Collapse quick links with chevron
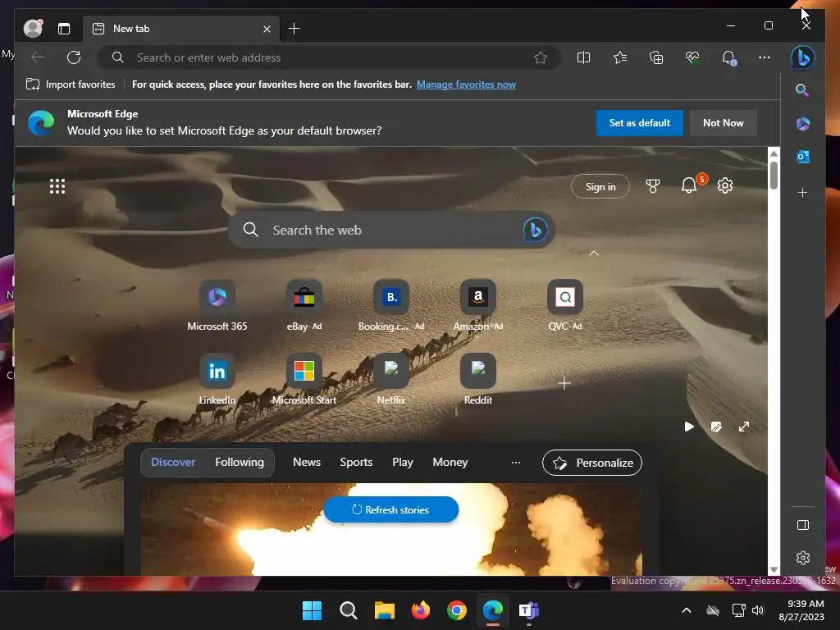This screenshot has width=840, height=630. click(594, 253)
